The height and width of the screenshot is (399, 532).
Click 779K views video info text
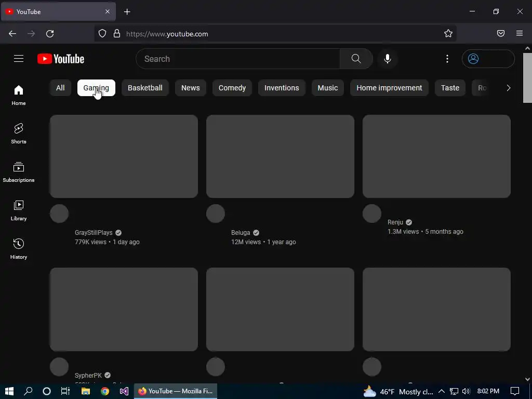(107, 242)
